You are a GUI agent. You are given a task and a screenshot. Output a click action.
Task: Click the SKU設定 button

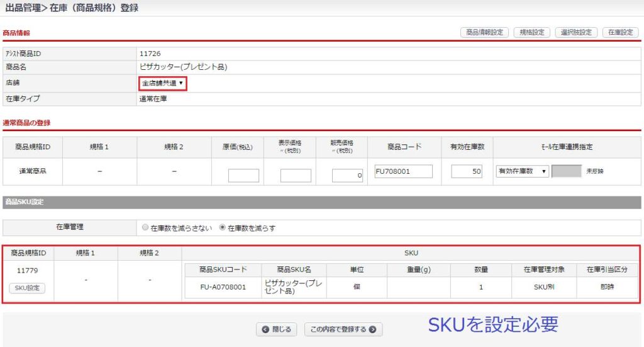pos(27,288)
